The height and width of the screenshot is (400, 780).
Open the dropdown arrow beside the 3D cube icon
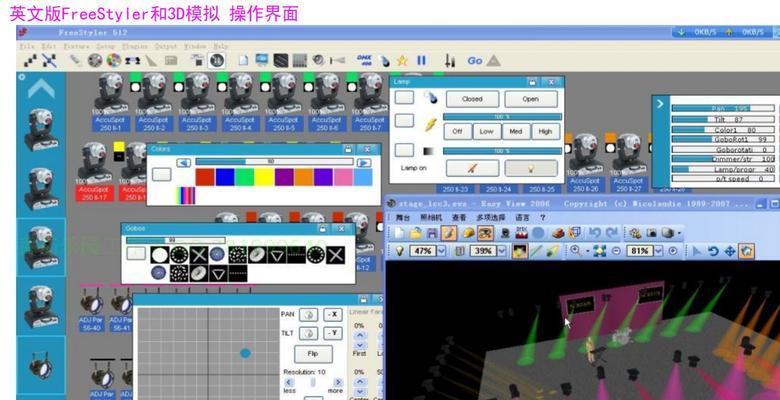coord(679,233)
